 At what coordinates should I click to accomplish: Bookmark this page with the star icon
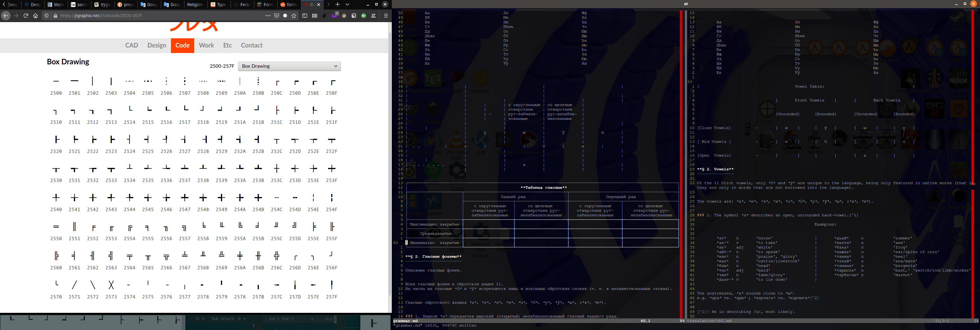pos(294,16)
